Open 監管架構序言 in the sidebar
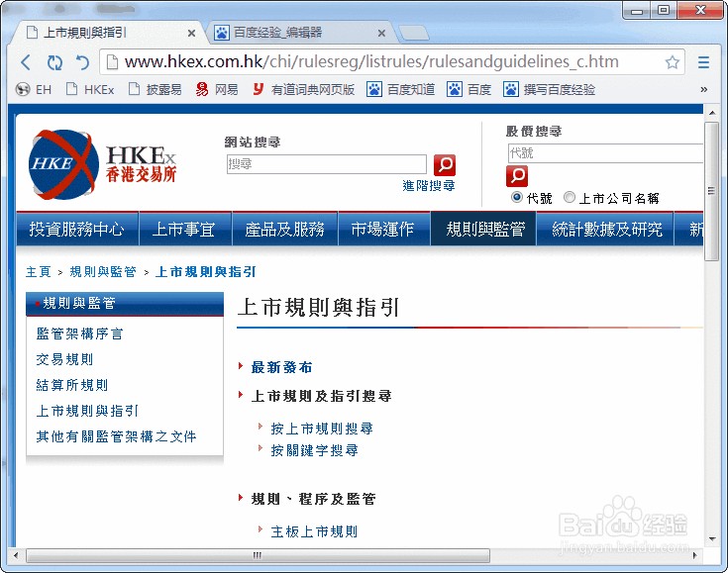 [x=79, y=334]
